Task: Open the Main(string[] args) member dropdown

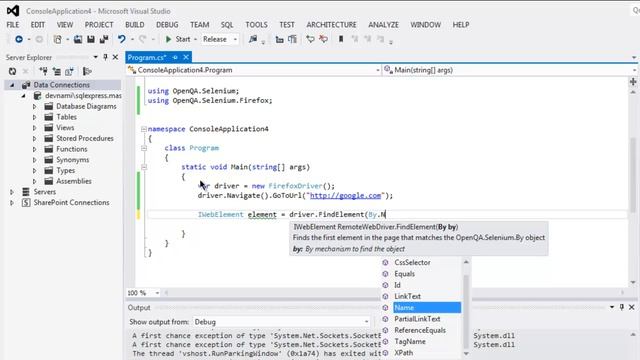Action: pyautogui.click(x=510, y=70)
